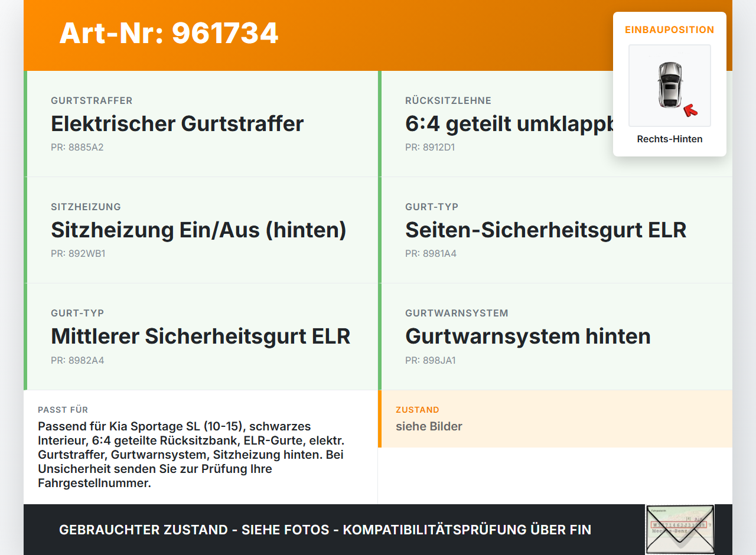The width and height of the screenshot is (756, 555).
Task: Switch to the Seiten-Sicherheitsgurt ELR card
Action: pos(546,230)
